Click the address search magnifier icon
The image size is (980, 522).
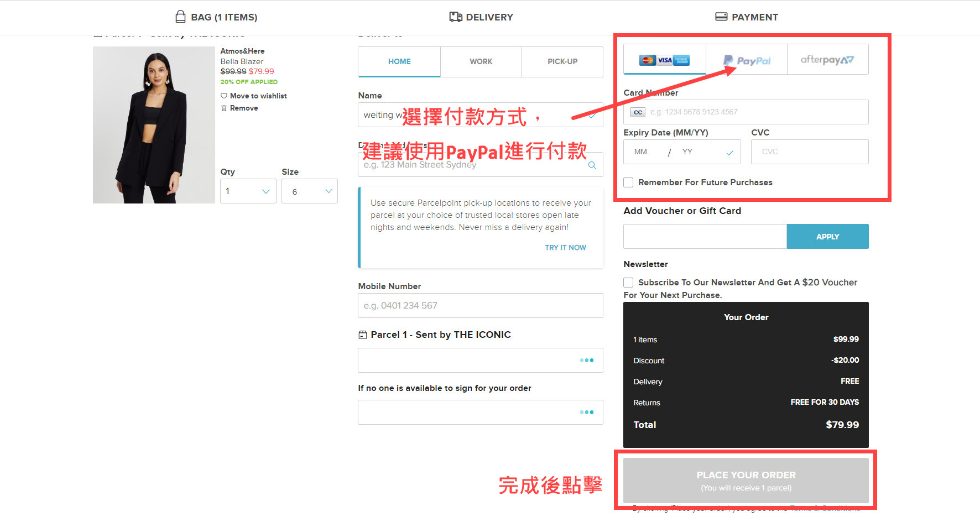point(592,165)
